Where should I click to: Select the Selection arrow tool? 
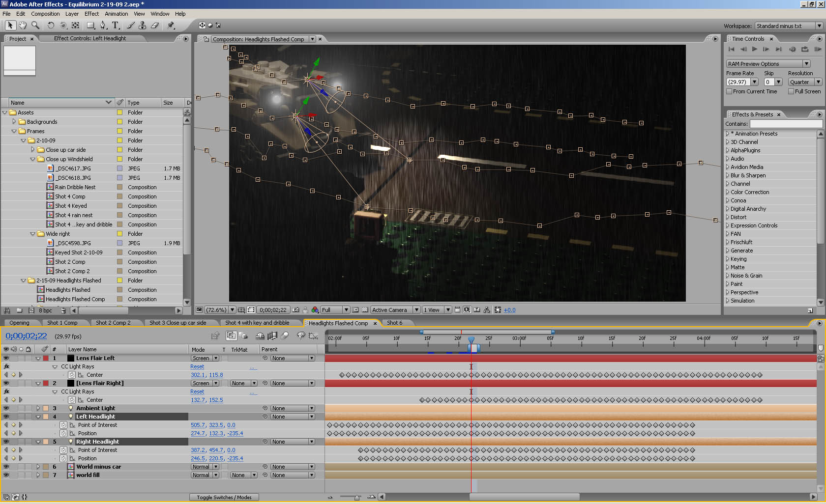point(10,25)
